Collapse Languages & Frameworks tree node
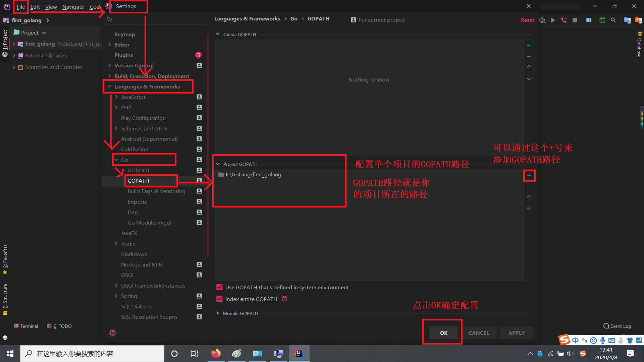The height and width of the screenshot is (362, 644). click(109, 86)
